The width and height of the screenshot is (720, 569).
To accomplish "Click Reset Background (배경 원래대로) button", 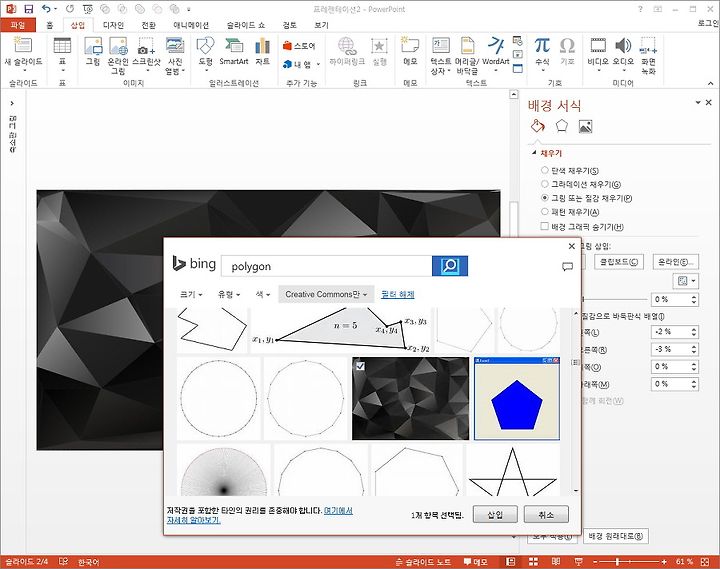I will pos(616,535).
